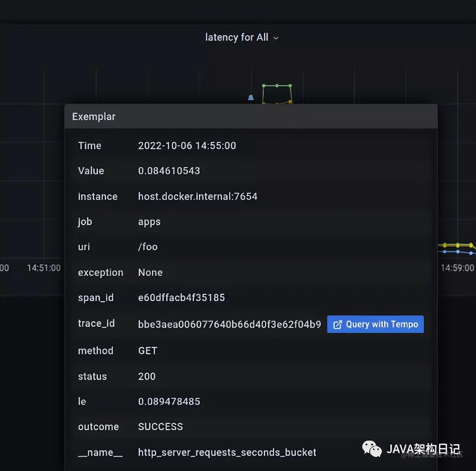Click the yellow exemplar dot under the green square
This screenshot has height=471, width=476.
tap(290, 102)
